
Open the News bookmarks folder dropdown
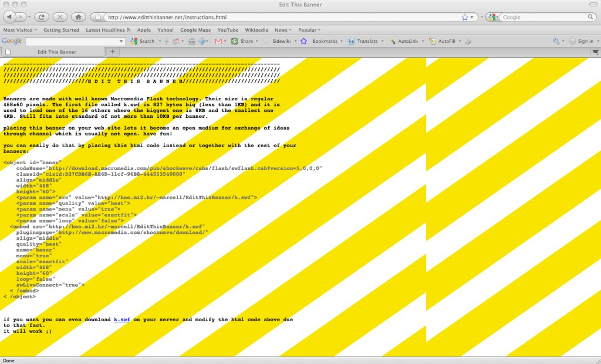tap(283, 30)
